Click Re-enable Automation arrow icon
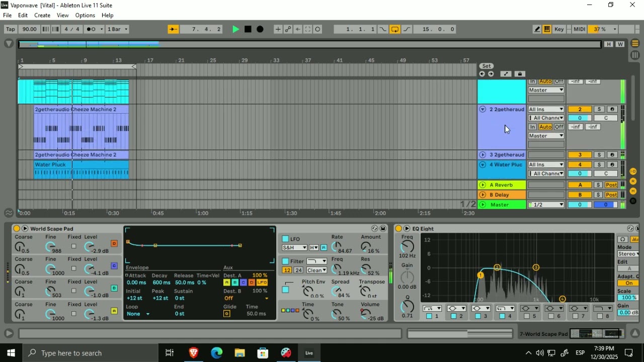The image size is (644, 362). pos(298,29)
